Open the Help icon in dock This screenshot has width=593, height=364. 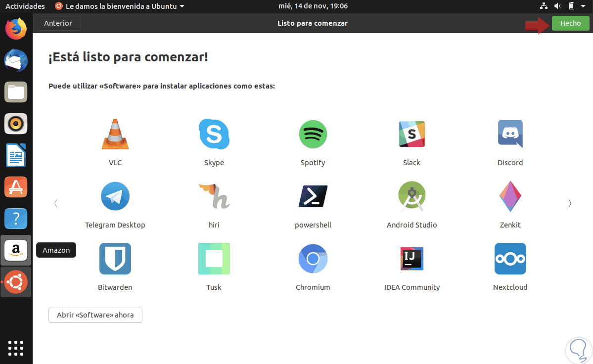coord(15,219)
